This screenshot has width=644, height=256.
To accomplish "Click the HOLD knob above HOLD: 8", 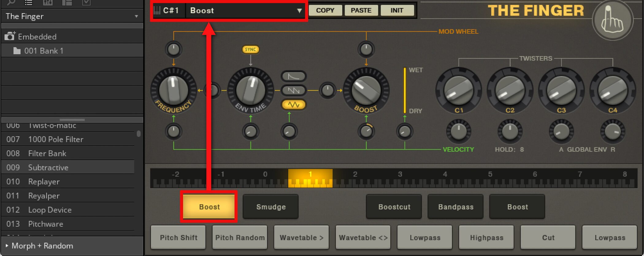I will point(510,131).
